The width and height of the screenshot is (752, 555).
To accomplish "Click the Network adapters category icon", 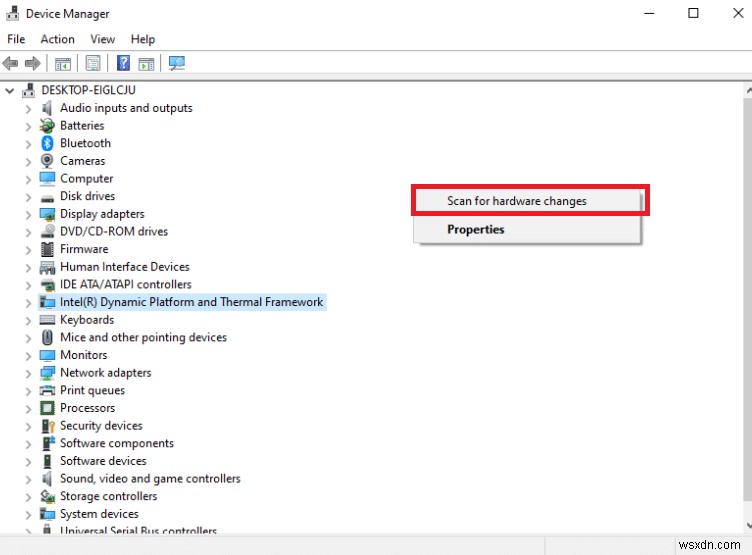I will click(47, 373).
